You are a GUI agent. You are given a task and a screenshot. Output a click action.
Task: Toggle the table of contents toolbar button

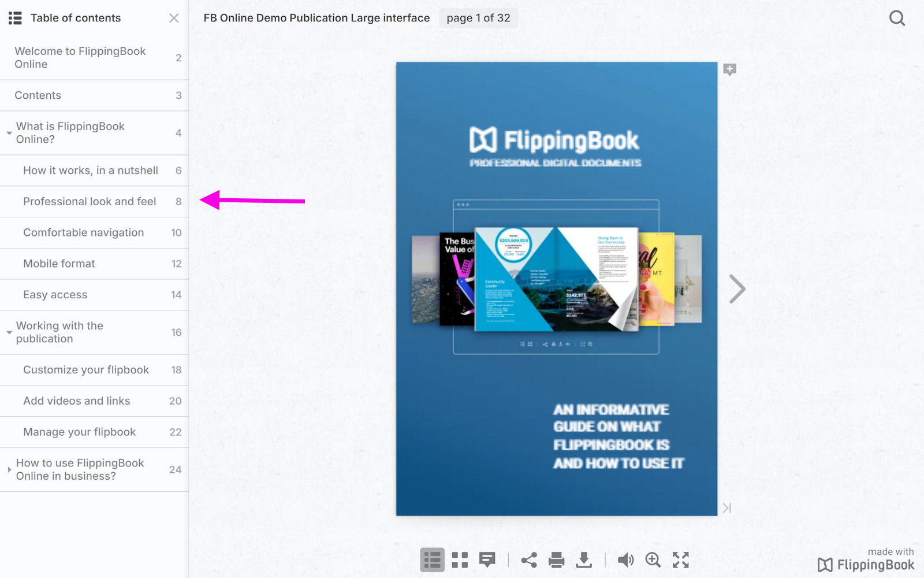(x=432, y=560)
